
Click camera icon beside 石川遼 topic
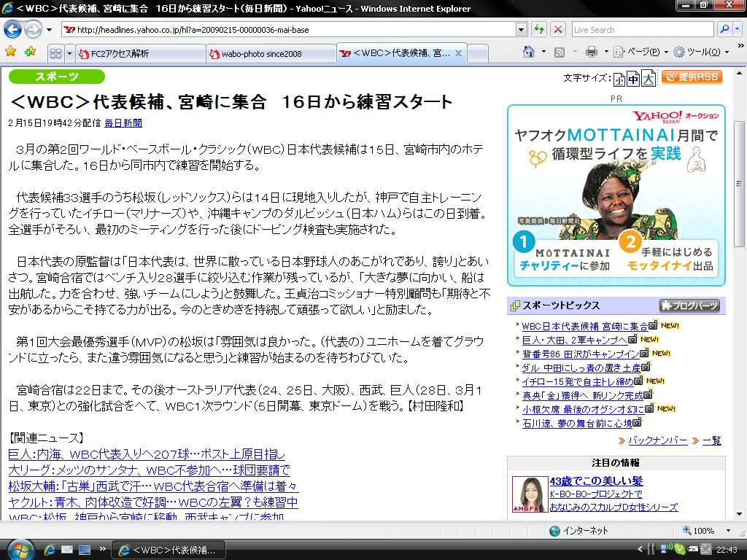pyautogui.click(x=638, y=422)
